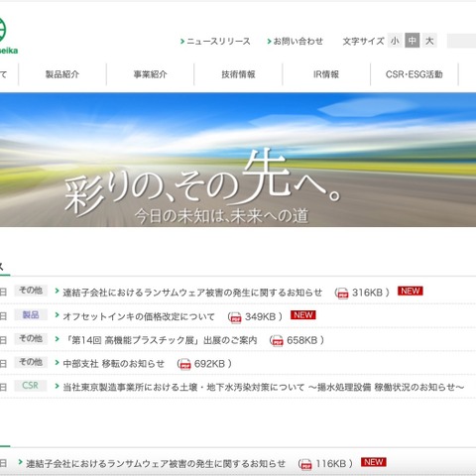Click arrow before 中部支社 news item
Image resolution: width=476 pixels, height=476 pixels.
pos(57,363)
